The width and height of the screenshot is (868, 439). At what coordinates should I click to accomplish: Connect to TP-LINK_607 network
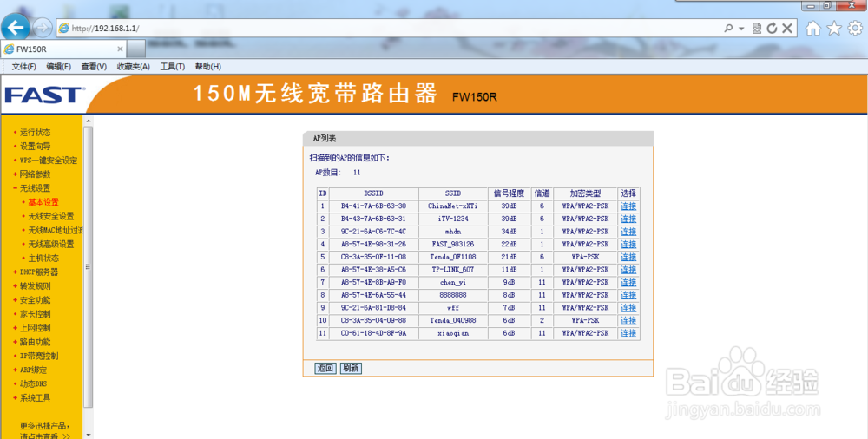628,270
